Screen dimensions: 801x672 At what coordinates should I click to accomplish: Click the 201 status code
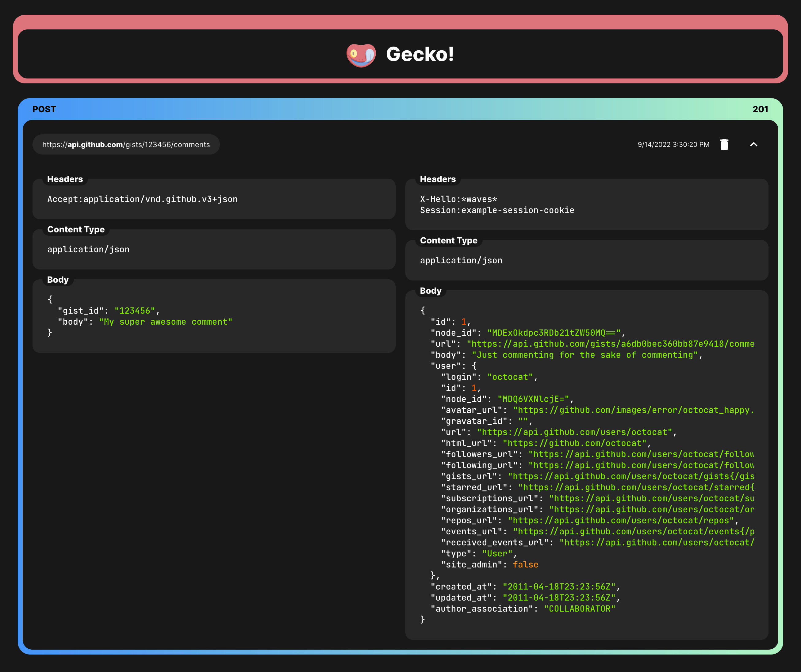tap(760, 109)
